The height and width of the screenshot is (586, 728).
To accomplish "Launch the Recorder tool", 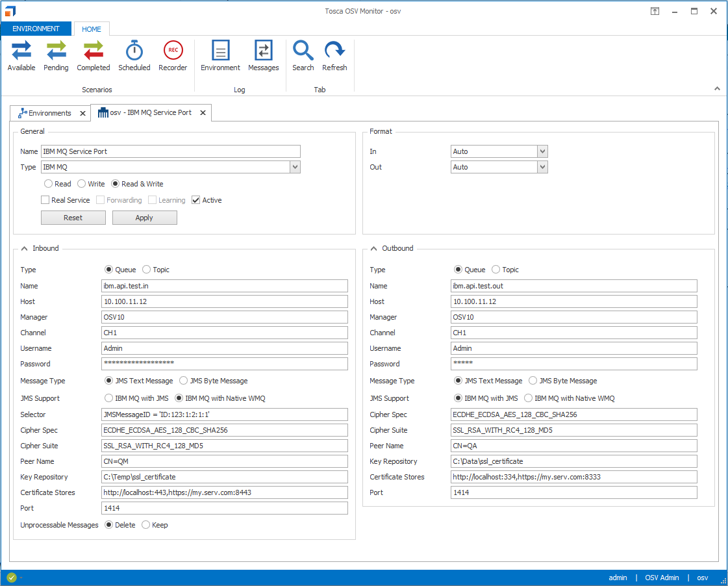I will [x=173, y=56].
